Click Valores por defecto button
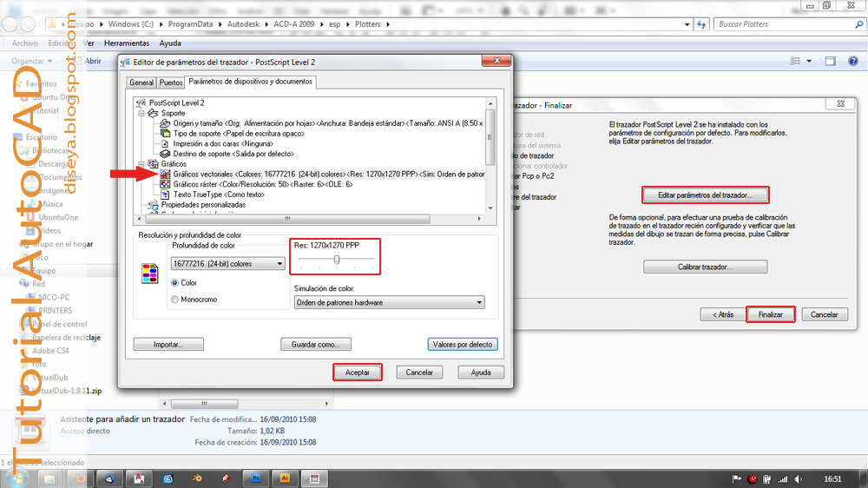 pyautogui.click(x=463, y=345)
